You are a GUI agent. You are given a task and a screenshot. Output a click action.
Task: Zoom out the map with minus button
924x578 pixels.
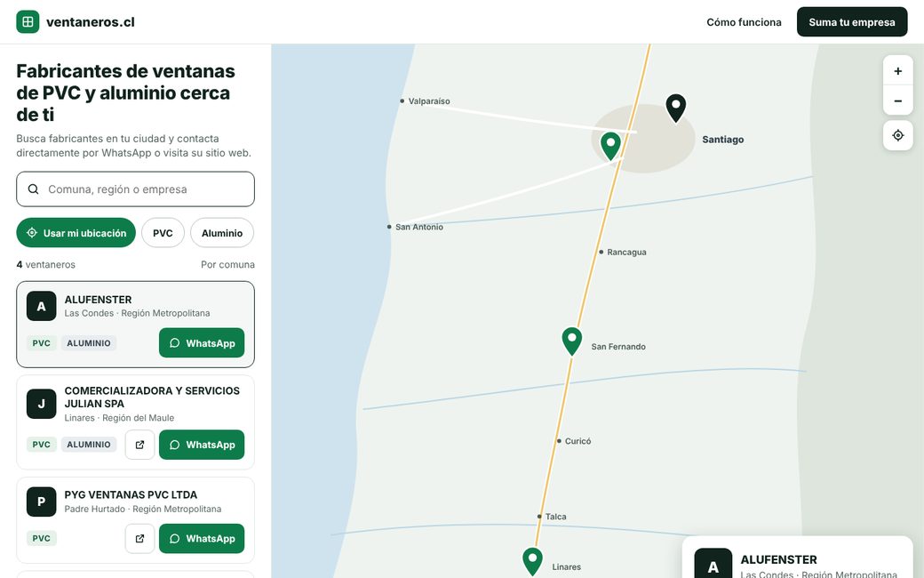(x=897, y=100)
